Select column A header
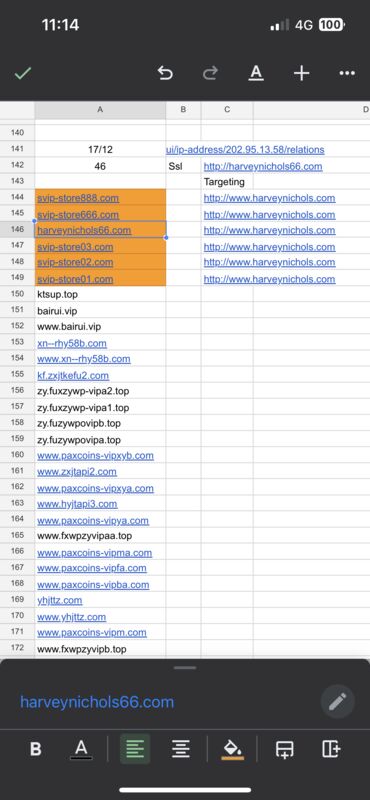 tap(100, 110)
